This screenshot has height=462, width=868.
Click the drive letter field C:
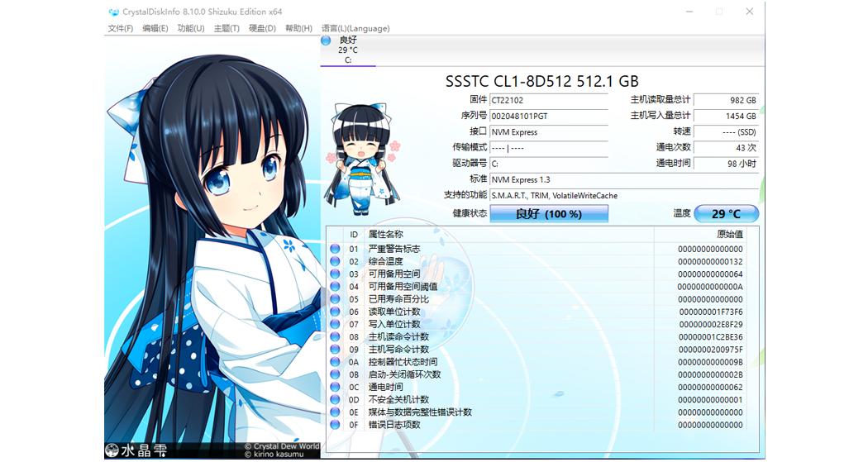[549, 164]
